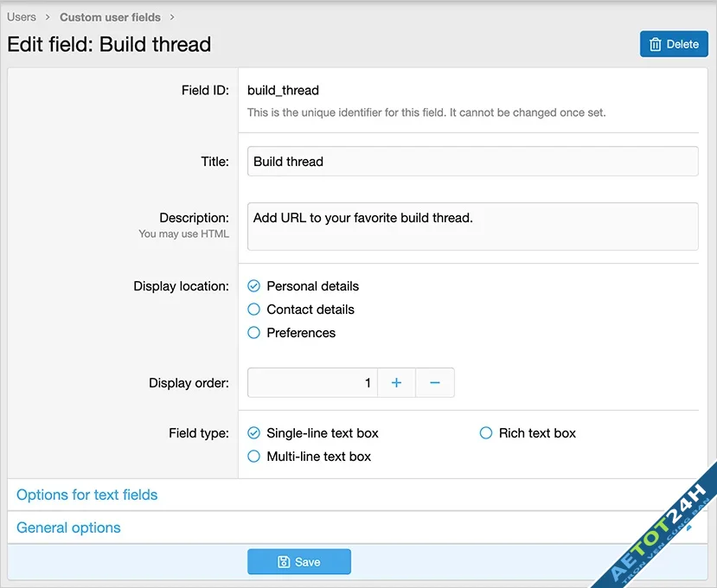717x588 pixels.
Task: Click the floppy disk Save icon
Action: coord(284,562)
